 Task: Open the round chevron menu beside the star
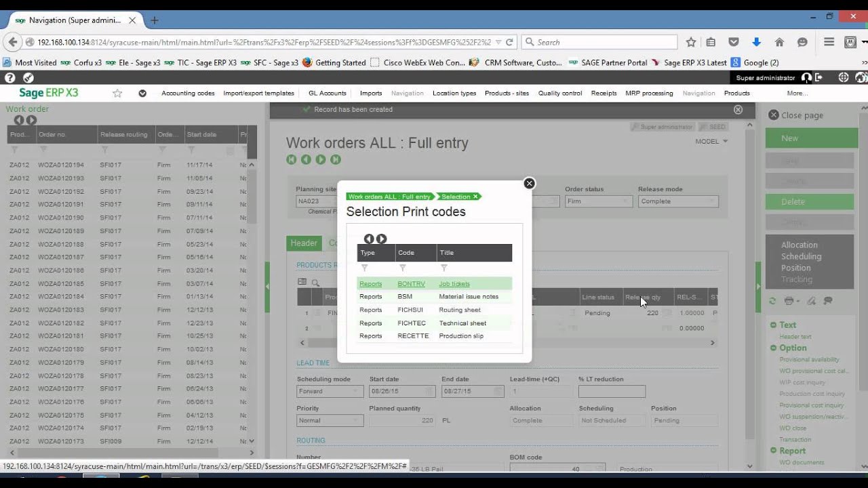[x=142, y=94]
